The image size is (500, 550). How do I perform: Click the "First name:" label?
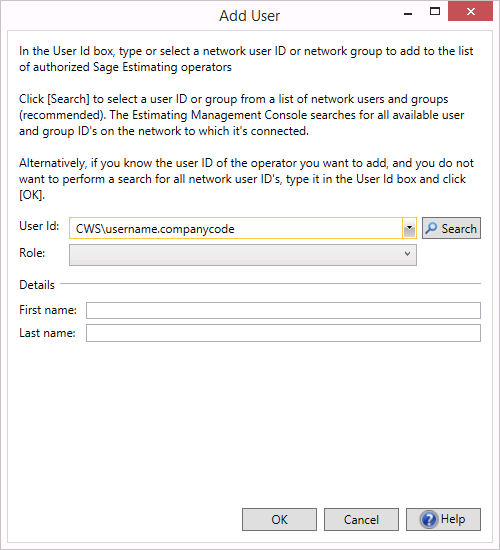[x=48, y=310]
